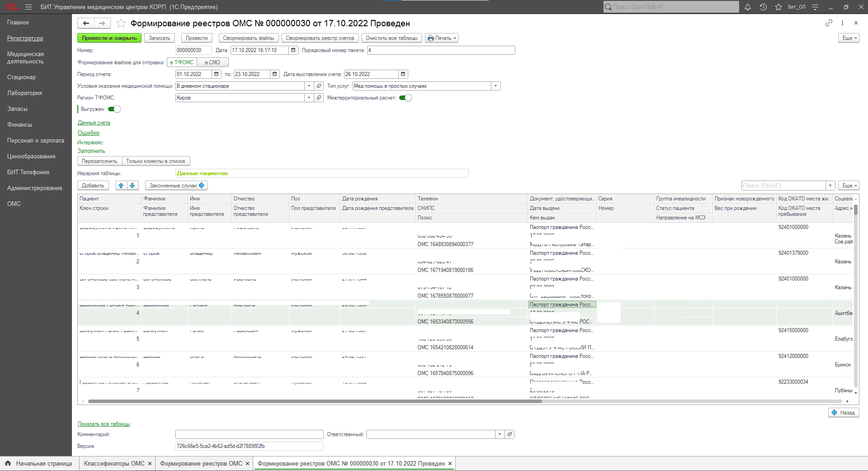Open the top Еще menu
This screenshot has height=471, width=868.
point(849,38)
